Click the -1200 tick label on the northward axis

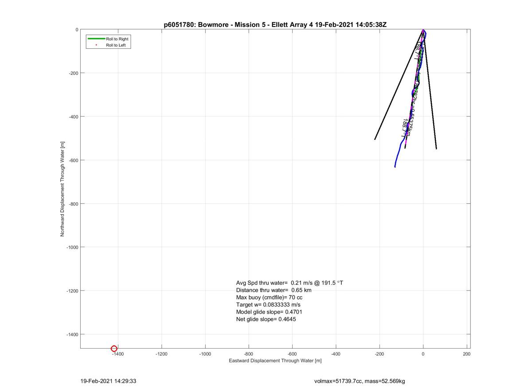coord(72,291)
